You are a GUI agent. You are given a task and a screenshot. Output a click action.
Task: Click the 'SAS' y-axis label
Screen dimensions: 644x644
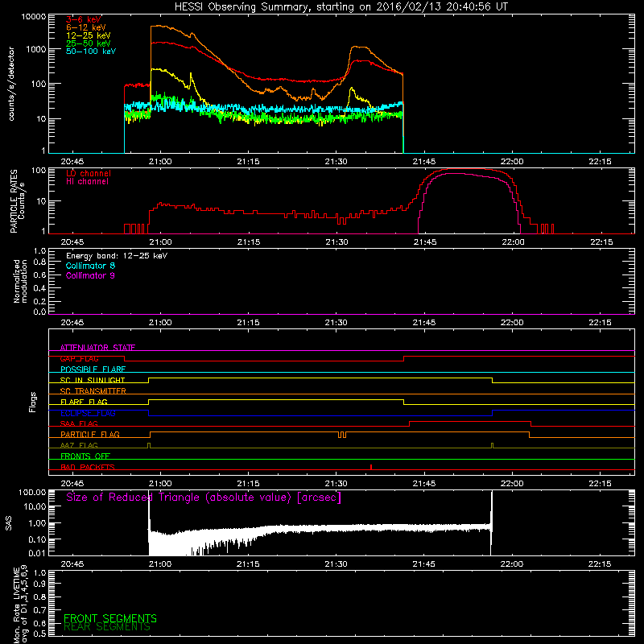pos(9,523)
